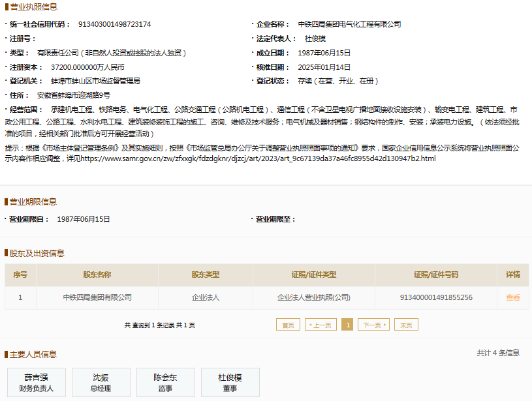Click the 股东及出资信息 section heading
This screenshot has height=401, width=532.
point(37,253)
